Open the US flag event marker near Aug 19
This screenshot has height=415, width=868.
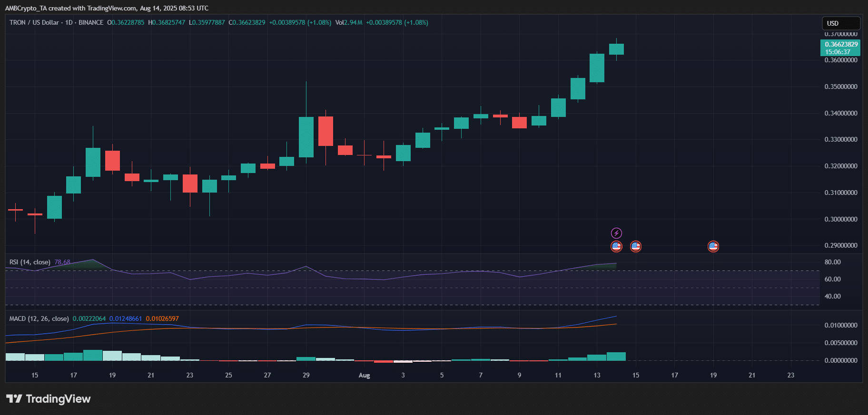(713, 246)
